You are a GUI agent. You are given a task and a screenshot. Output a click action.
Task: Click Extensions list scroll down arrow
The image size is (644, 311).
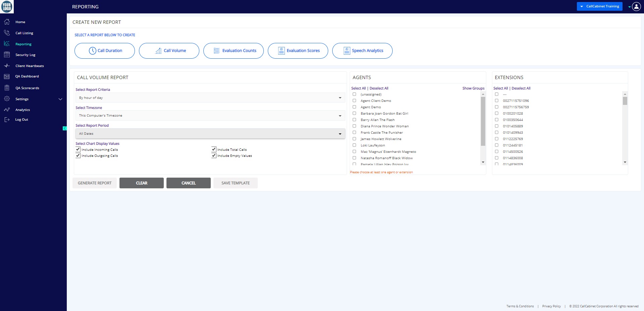(625, 162)
